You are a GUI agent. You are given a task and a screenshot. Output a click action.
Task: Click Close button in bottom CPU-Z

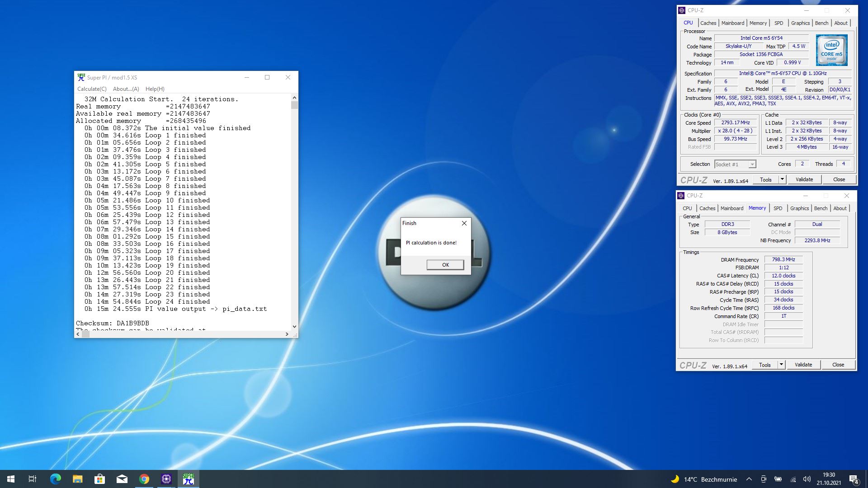[838, 365]
